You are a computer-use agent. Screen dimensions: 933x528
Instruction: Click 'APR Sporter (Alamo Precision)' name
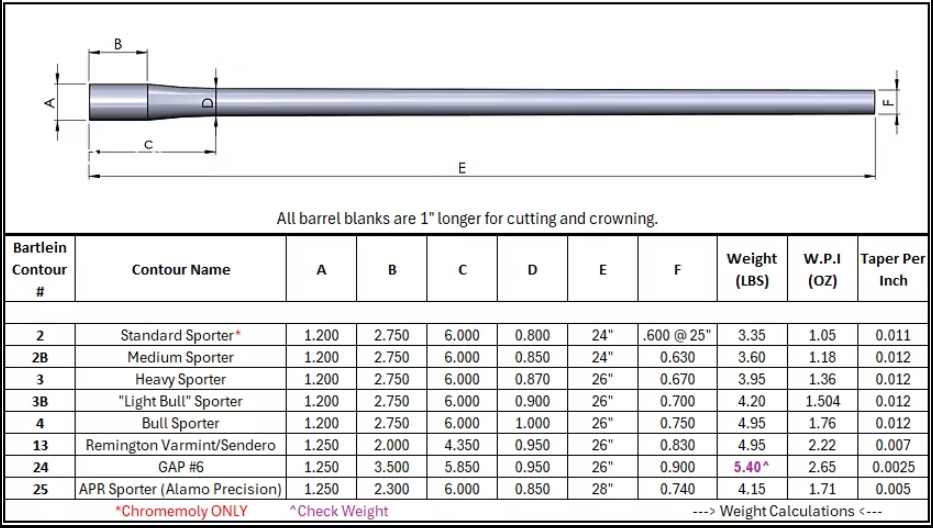click(x=181, y=489)
